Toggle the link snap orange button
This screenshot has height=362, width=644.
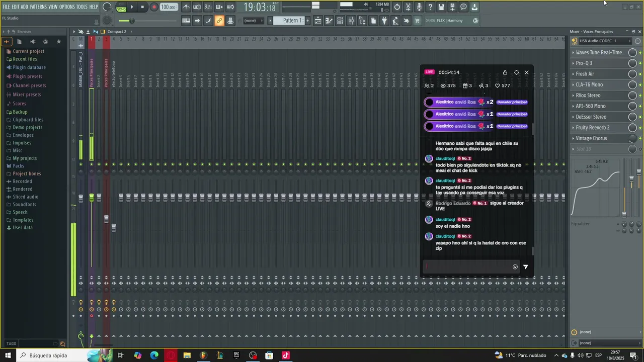click(x=219, y=21)
